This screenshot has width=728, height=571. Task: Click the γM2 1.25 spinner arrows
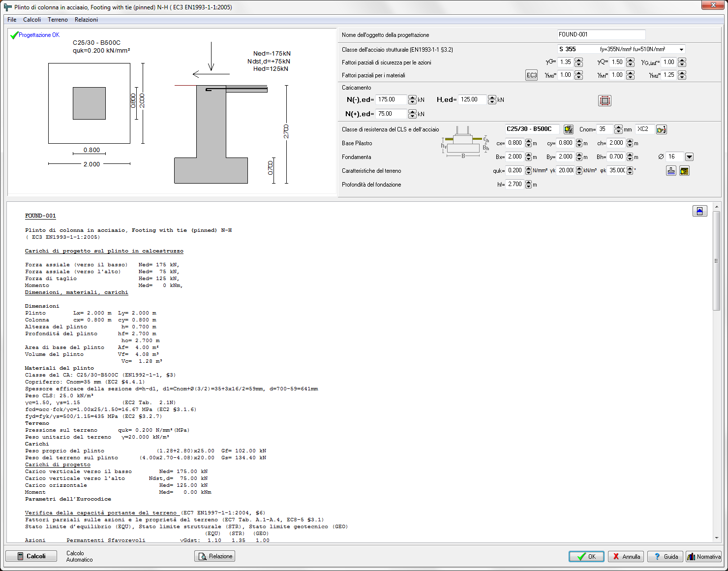click(682, 75)
